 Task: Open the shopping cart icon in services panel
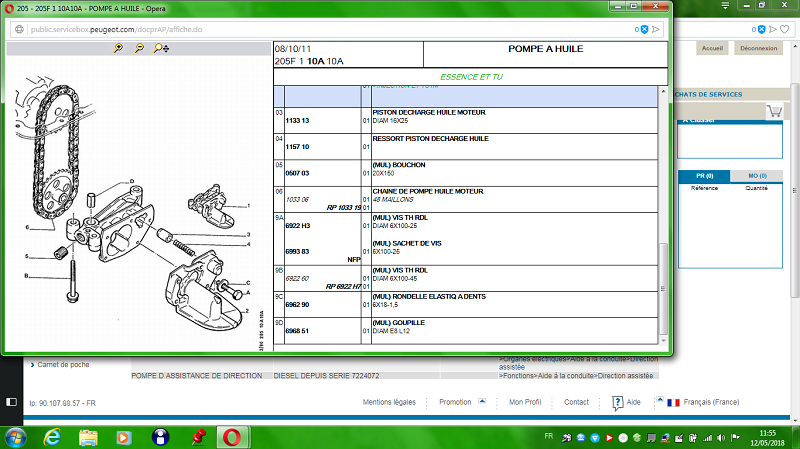(774, 111)
